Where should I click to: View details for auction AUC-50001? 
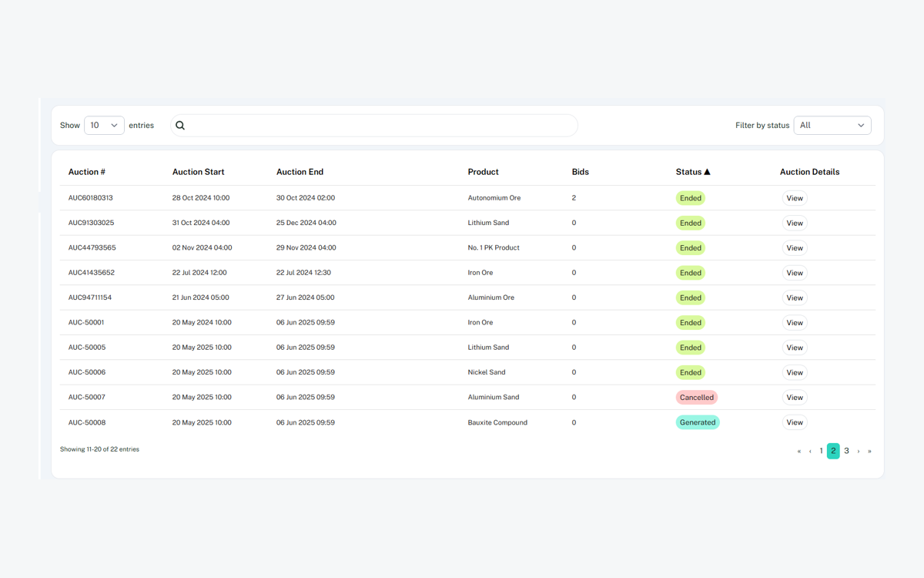click(x=794, y=322)
